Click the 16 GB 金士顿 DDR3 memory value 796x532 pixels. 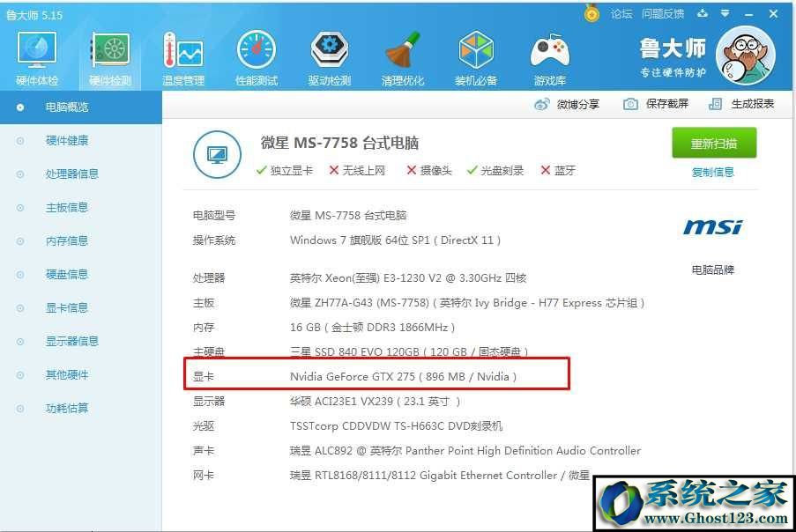[372, 327]
